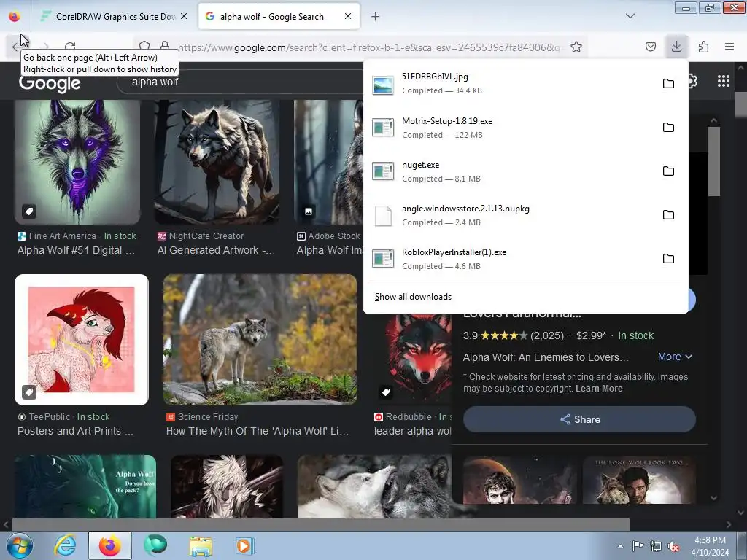747x560 pixels.
Task: Open the Lone Wolf Book Two related image
Action: [639, 480]
